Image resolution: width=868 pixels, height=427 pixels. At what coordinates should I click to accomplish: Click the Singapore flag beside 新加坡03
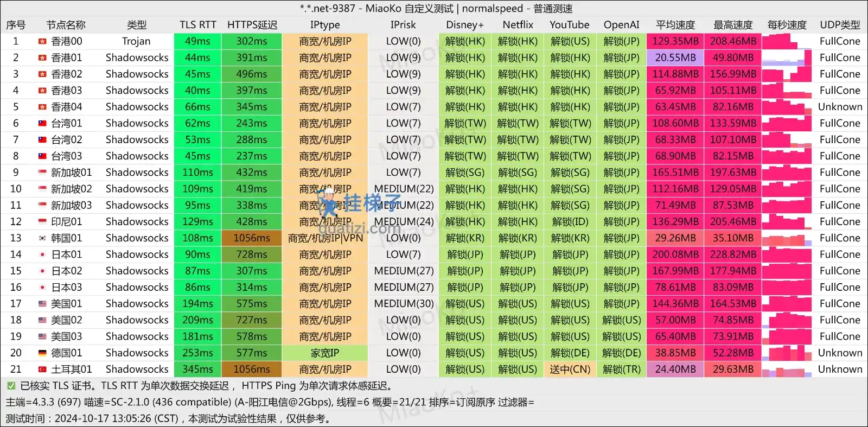coord(42,205)
